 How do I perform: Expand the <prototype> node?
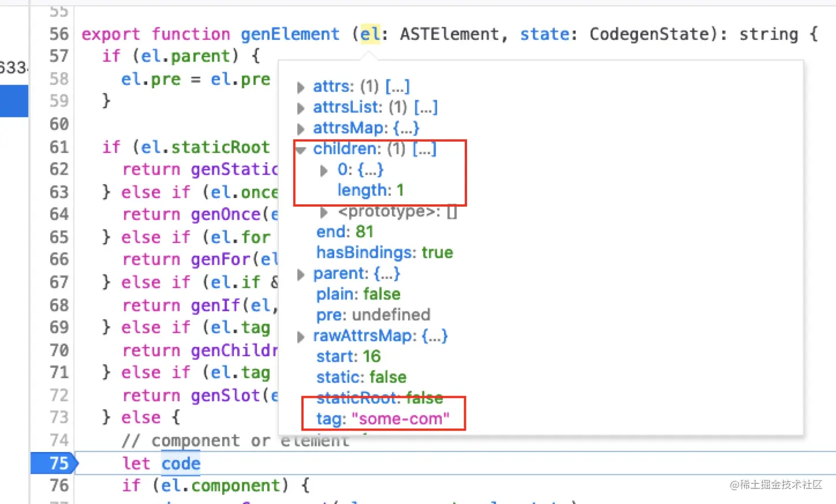[324, 212]
